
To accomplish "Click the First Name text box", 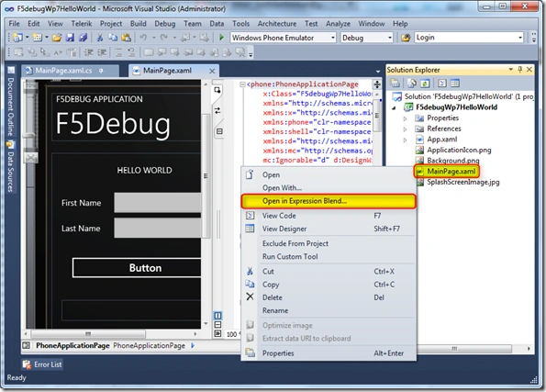I will pyautogui.click(x=158, y=203).
